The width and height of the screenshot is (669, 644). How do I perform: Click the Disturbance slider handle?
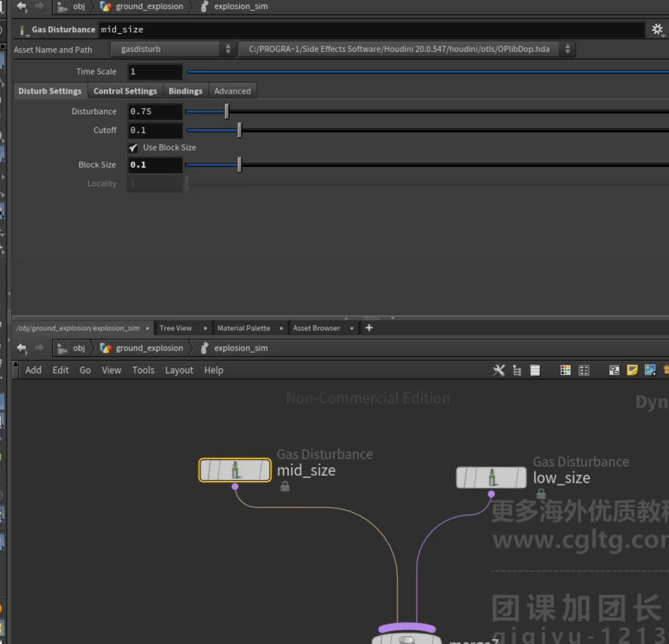tap(227, 111)
